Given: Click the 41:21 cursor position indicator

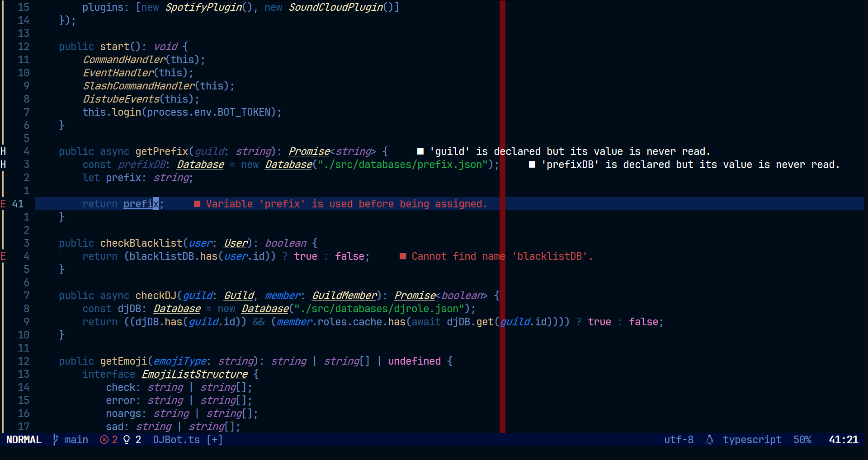Looking at the screenshot, I should click(844, 440).
